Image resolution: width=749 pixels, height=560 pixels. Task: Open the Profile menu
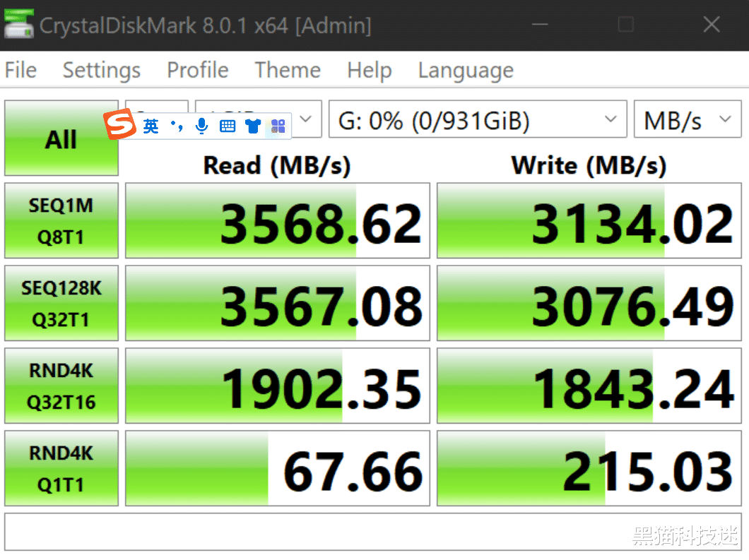[x=197, y=70]
